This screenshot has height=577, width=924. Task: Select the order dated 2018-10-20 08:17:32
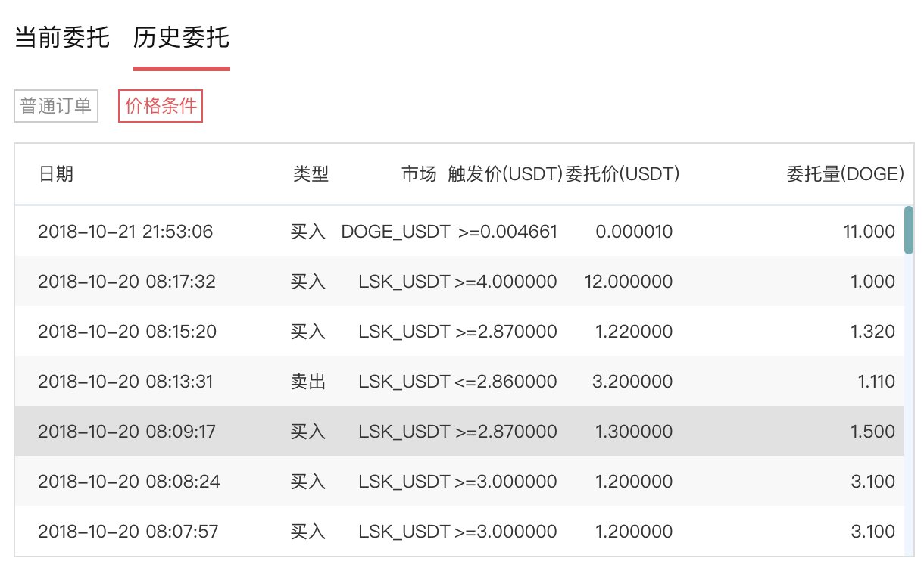click(x=126, y=282)
